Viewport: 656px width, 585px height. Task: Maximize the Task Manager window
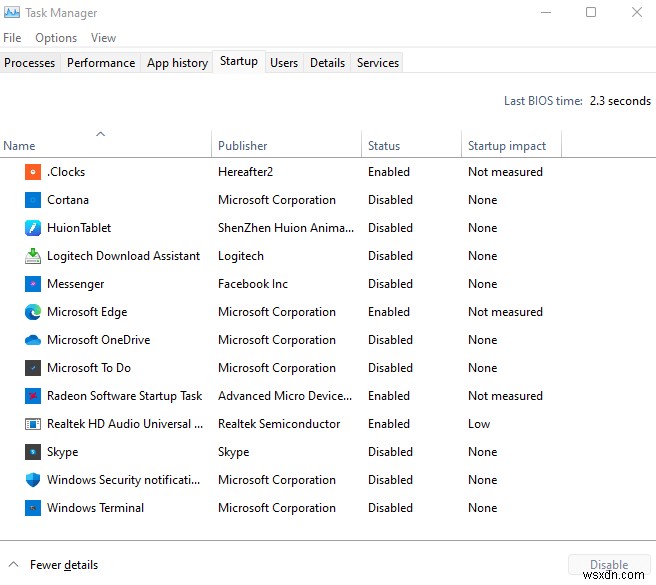point(591,13)
